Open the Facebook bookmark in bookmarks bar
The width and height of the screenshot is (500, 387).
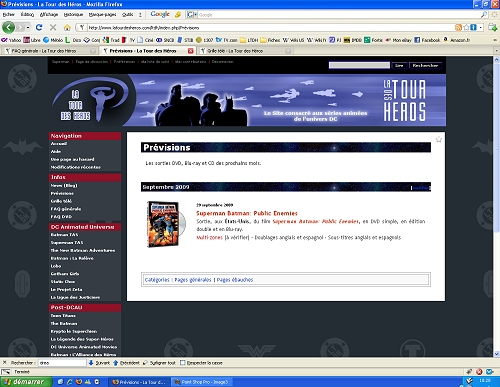point(427,40)
